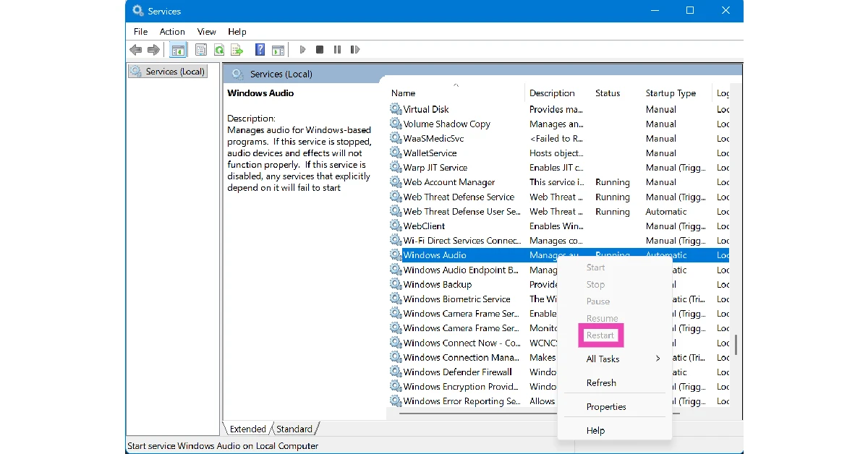The width and height of the screenshot is (868, 454).
Task: Click the Forward navigation arrow
Action: (x=153, y=49)
